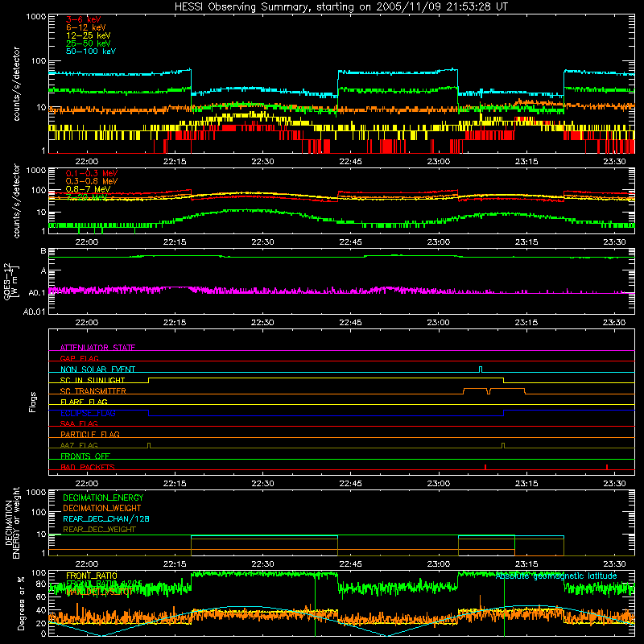Click the GOES-12 vertical axis label
The image size is (644, 644).
pos(10,282)
